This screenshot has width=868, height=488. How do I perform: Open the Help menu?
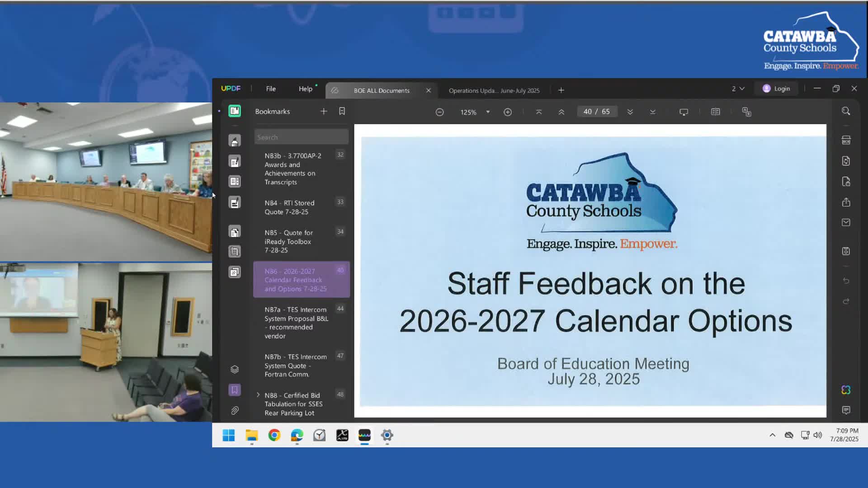[x=306, y=89]
